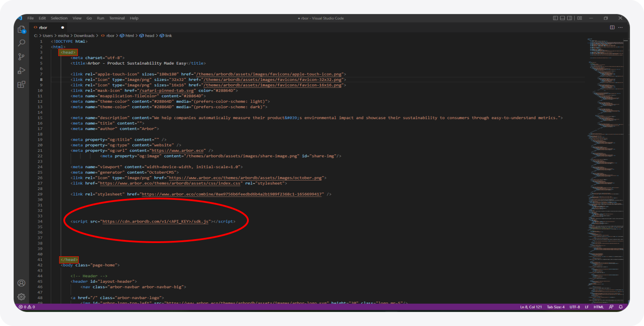644x326 pixels.
Task: Click the feedback icon in status bar
Action: (x=611, y=307)
